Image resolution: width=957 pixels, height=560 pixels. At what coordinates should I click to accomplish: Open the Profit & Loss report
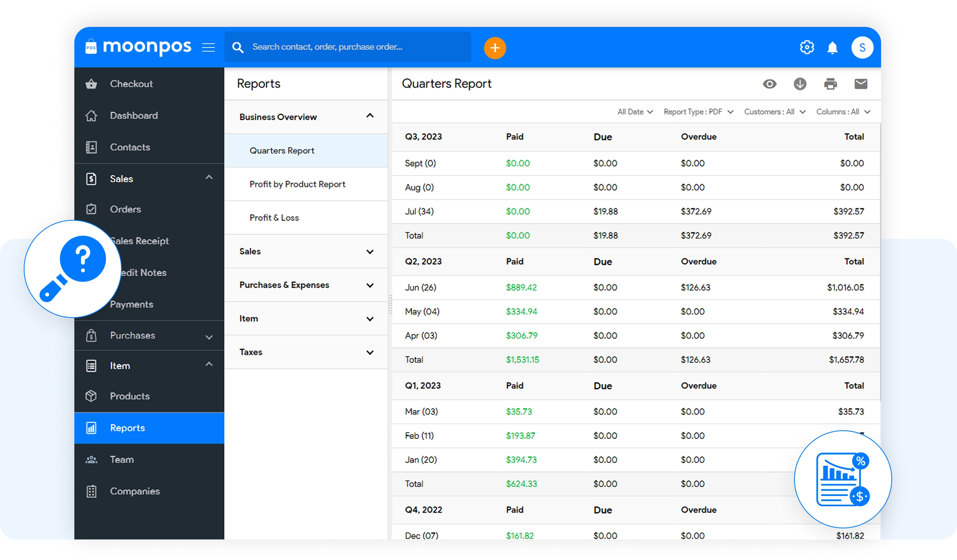pyautogui.click(x=274, y=218)
